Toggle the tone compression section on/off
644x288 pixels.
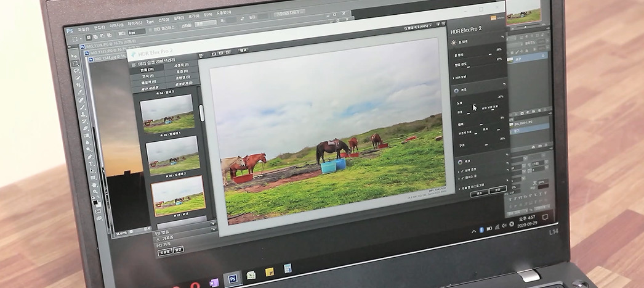pos(453,43)
